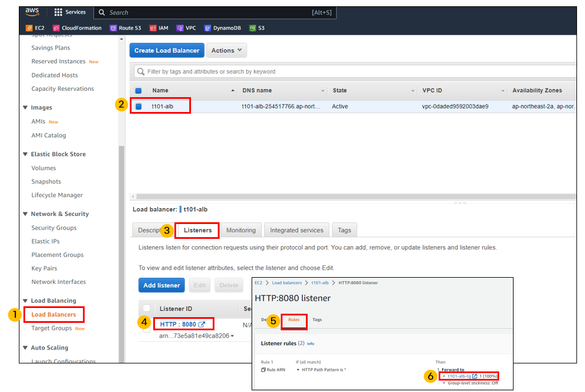The width and height of the screenshot is (585, 392).
Task: Click the Create Load Balancer button
Action: click(167, 50)
